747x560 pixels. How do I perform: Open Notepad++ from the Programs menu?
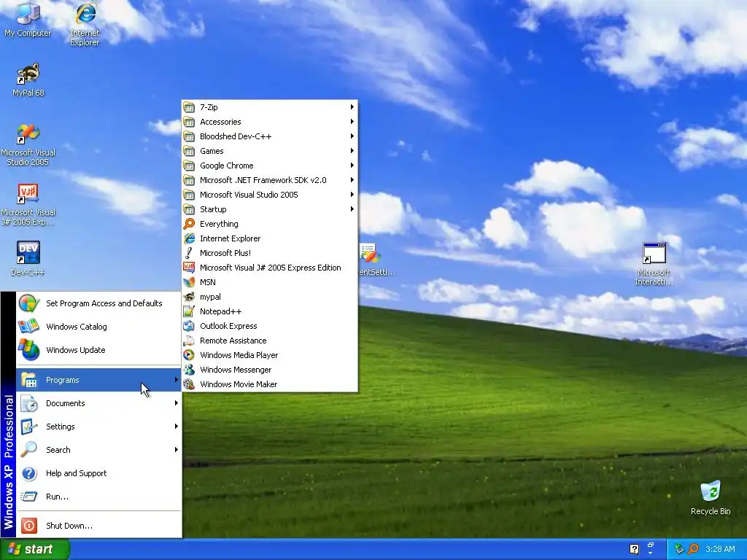tap(270, 311)
